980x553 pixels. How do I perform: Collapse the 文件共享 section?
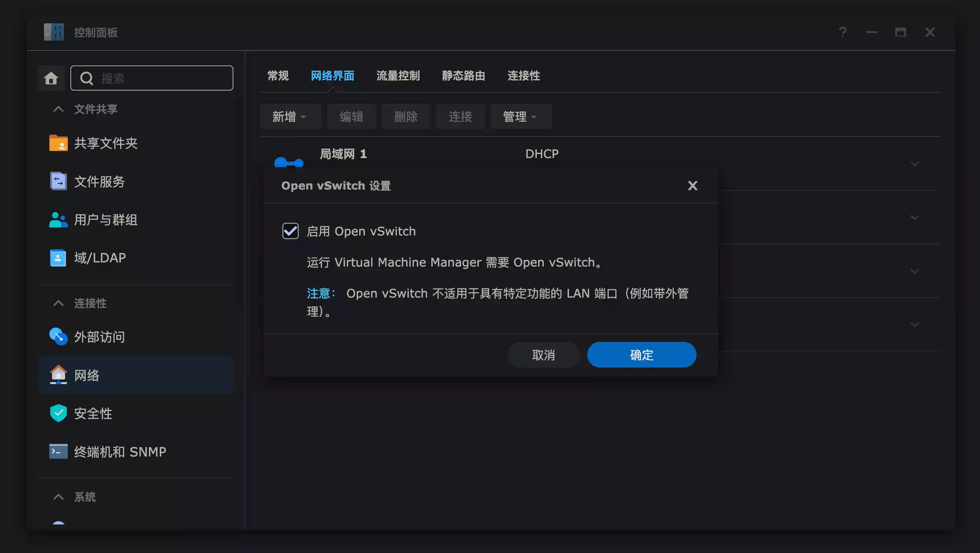click(x=58, y=109)
